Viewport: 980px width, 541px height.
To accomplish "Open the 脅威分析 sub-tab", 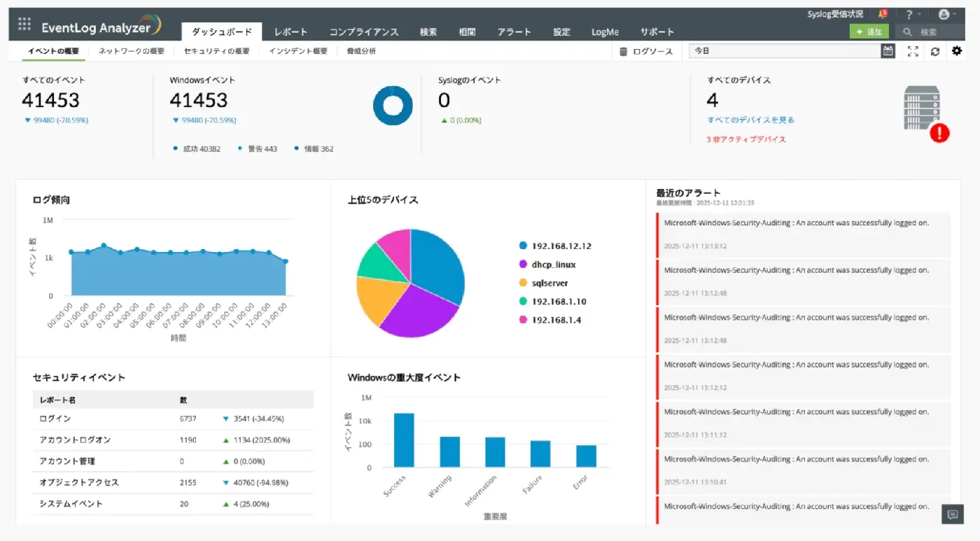I will coord(361,51).
